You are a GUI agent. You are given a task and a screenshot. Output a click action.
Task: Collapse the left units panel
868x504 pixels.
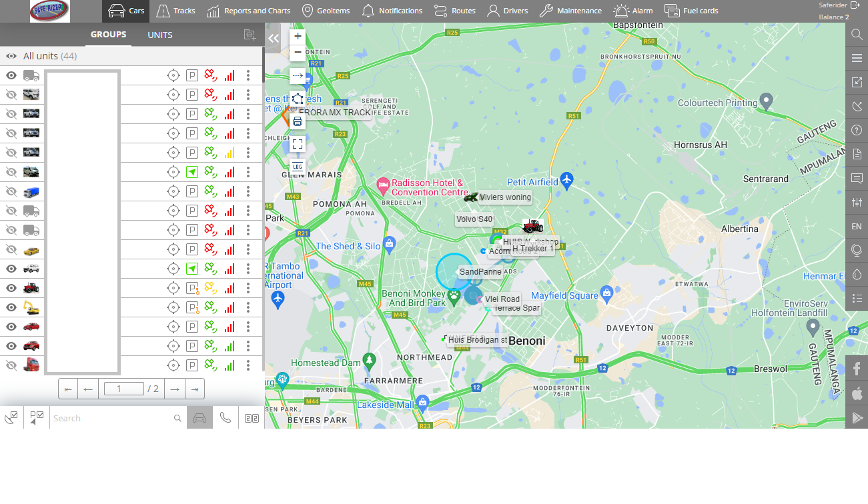pyautogui.click(x=273, y=39)
